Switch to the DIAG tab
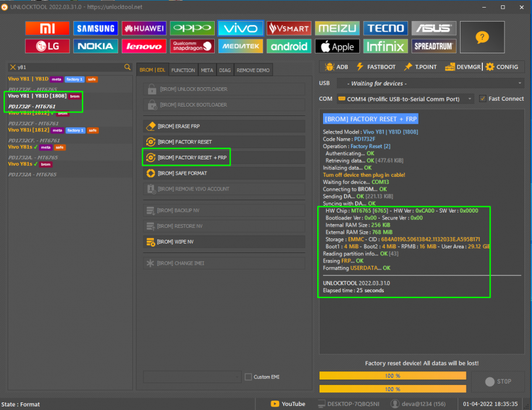Viewport: 532px width, 410px height. point(225,70)
